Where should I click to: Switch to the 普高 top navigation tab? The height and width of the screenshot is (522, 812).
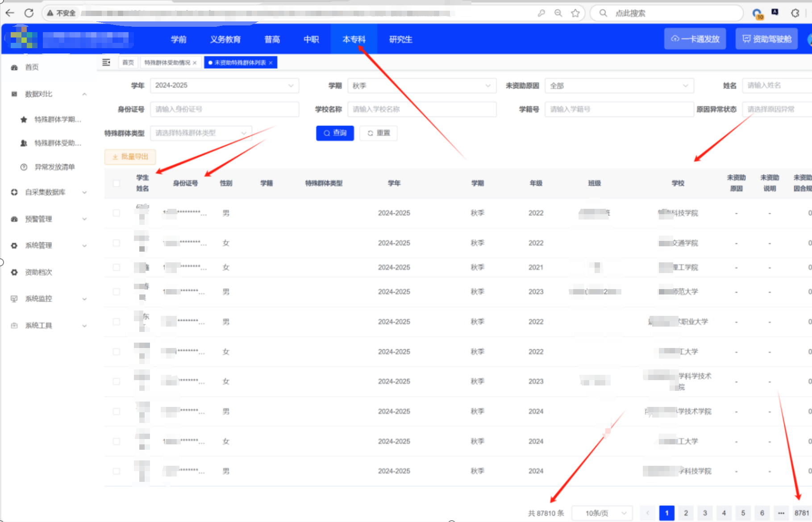[x=272, y=39]
